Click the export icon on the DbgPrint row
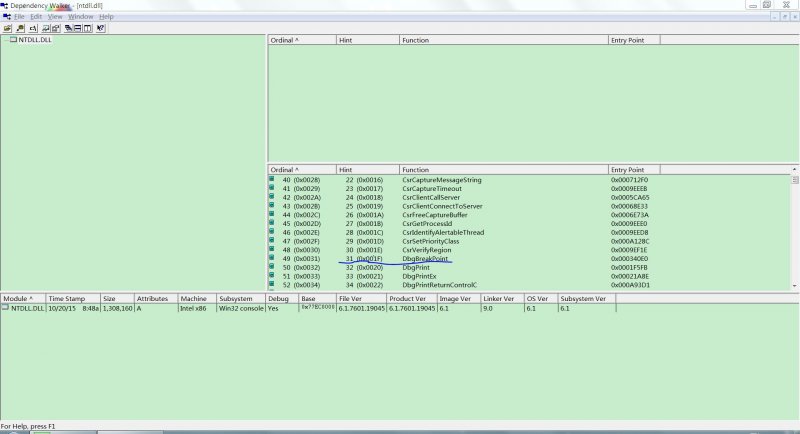The image size is (800, 434). coord(271,266)
